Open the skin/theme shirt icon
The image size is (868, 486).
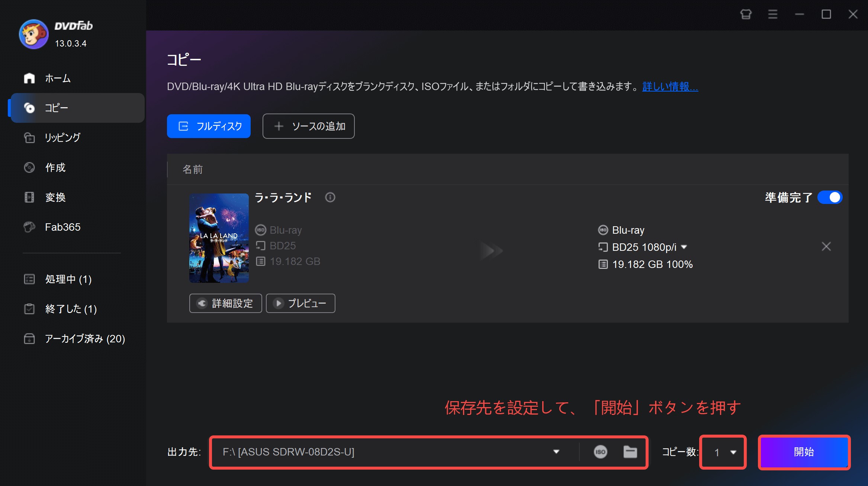click(x=746, y=14)
